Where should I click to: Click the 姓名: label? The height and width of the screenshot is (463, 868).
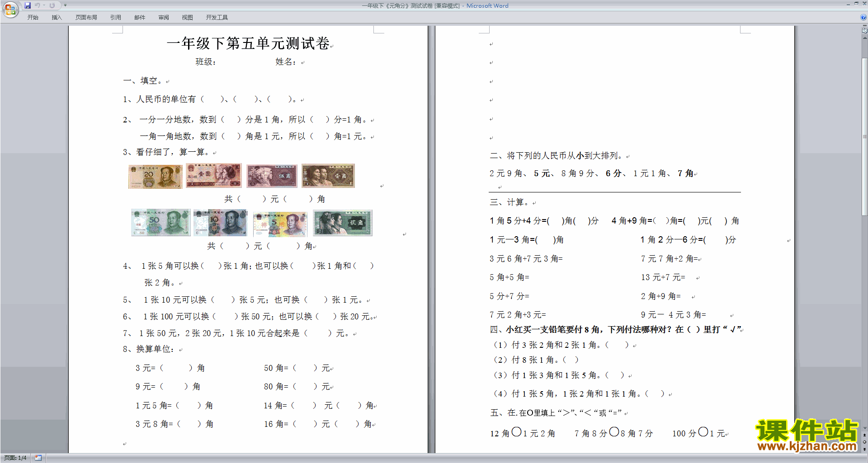click(286, 62)
